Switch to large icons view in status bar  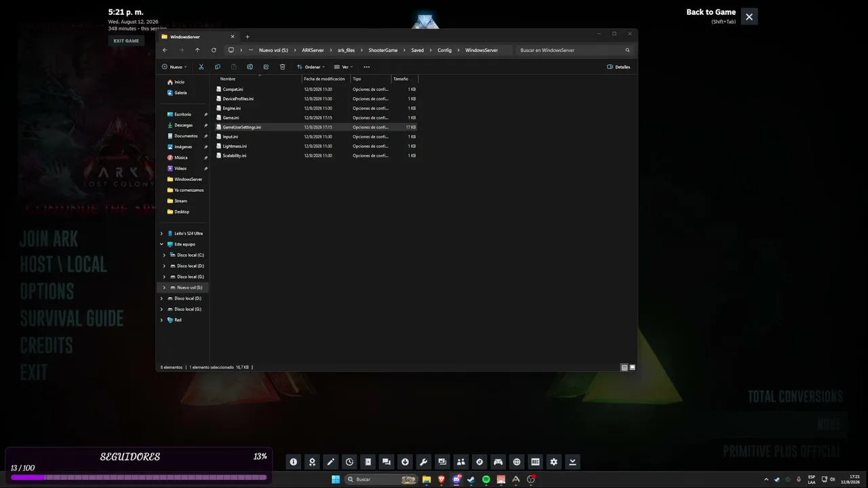coord(633,367)
